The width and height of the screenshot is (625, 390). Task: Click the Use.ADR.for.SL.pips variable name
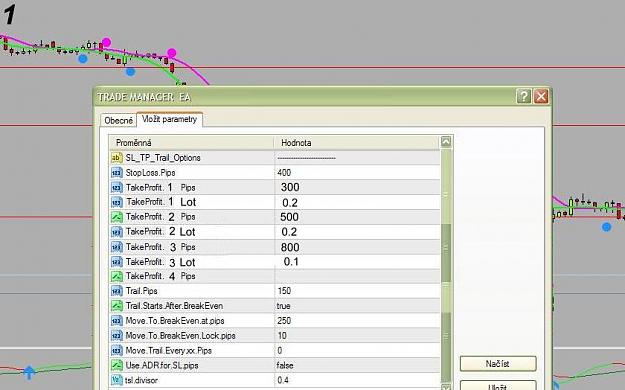tap(162, 365)
